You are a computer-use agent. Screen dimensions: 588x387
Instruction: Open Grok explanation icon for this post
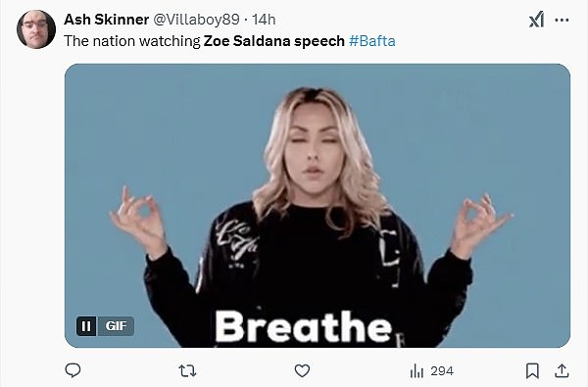click(537, 20)
